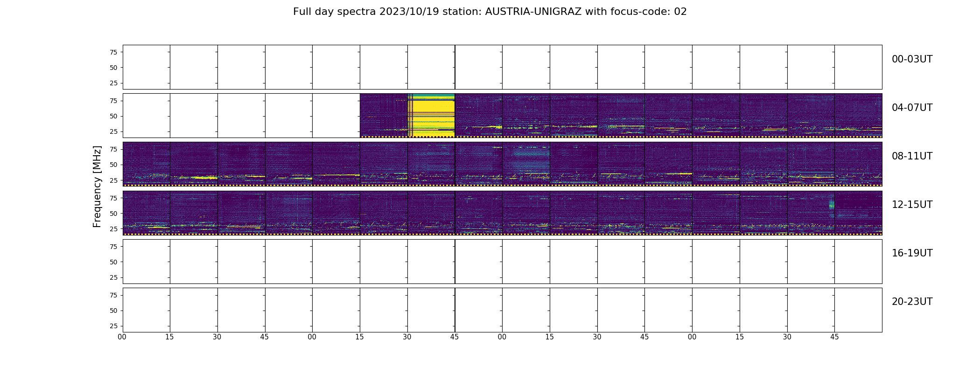Click the '50' tick of the 00-03UT row
This screenshot has height=373, width=980.
point(113,68)
